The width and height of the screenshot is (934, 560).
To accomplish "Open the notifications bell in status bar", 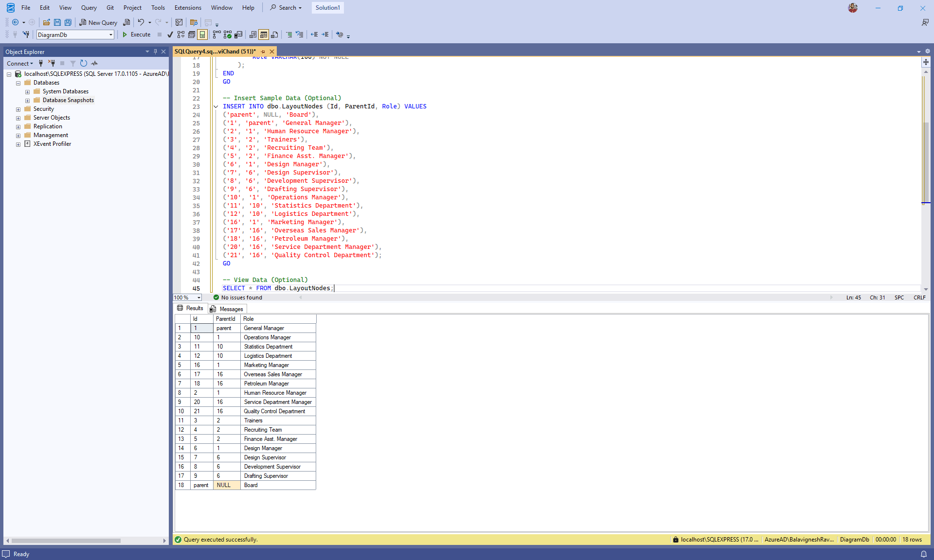I will tap(924, 554).
